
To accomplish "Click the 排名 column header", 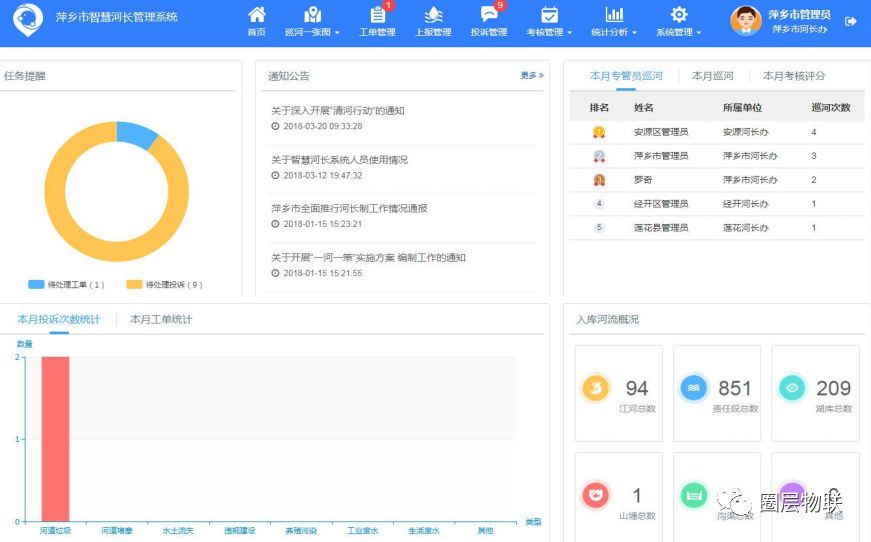I will (x=599, y=107).
